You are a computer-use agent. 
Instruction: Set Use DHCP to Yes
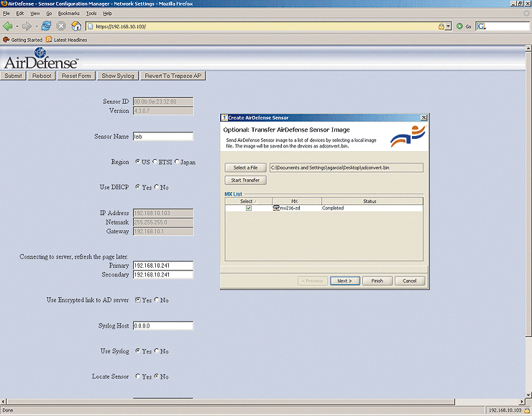coord(138,187)
